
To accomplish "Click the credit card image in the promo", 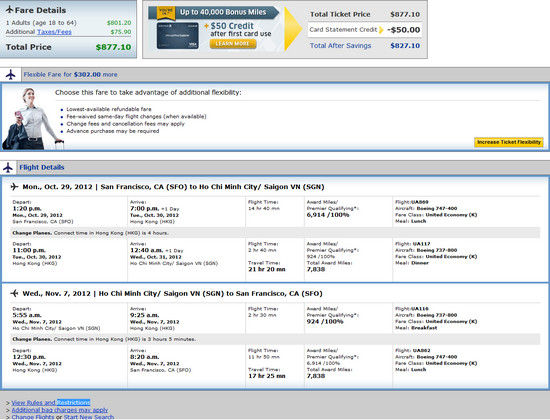I will [x=177, y=36].
